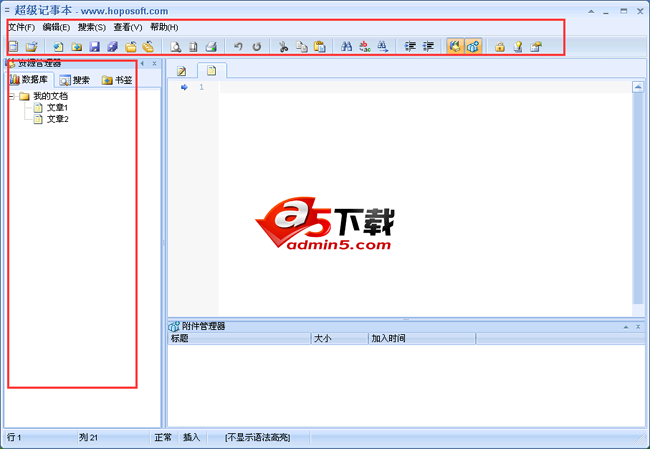Click the New document toolbar icon

point(14,46)
